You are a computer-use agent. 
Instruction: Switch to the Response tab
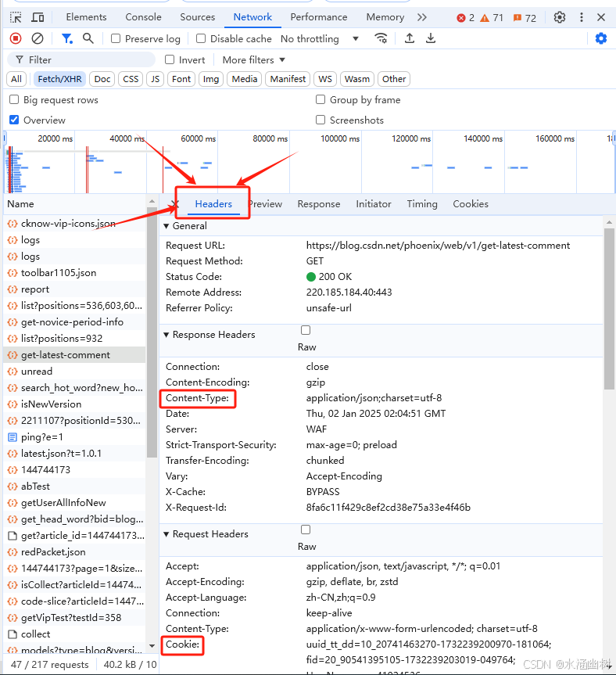point(319,204)
